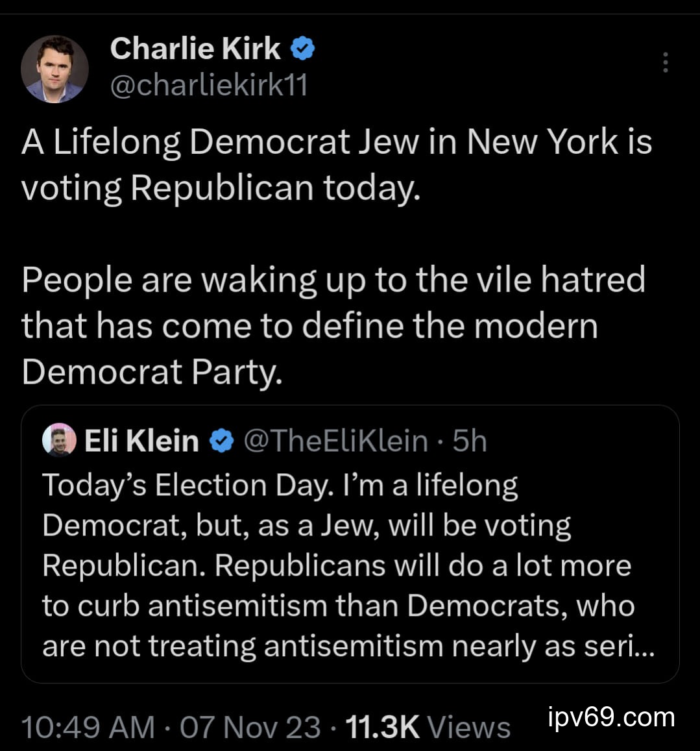The width and height of the screenshot is (700, 751).
Task: Open Eli Klein's small avatar in quoted post
Action: click(x=59, y=441)
